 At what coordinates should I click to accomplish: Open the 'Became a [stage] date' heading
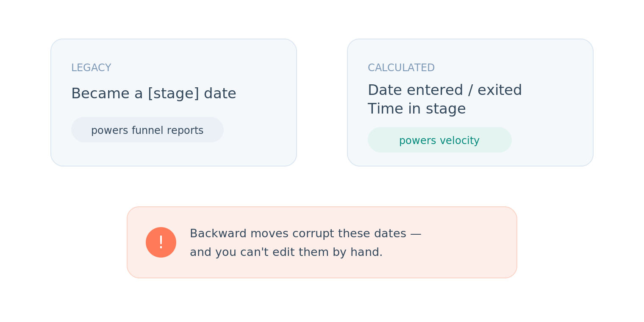[x=153, y=94]
